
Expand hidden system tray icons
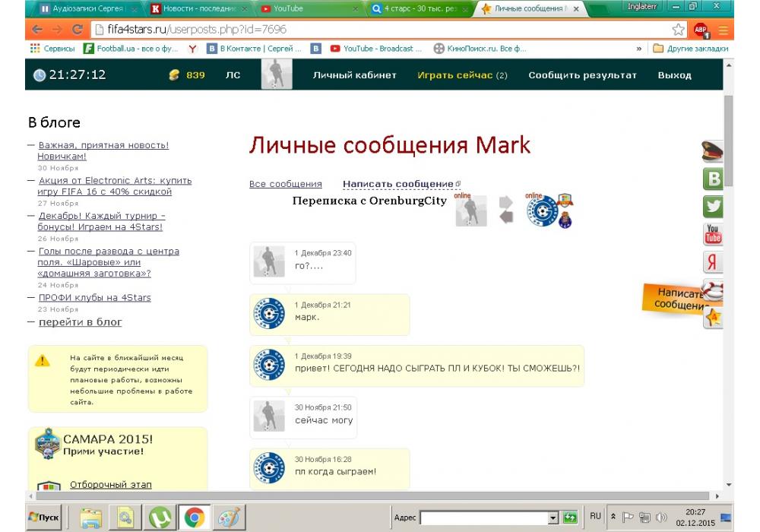click(613, 517)
